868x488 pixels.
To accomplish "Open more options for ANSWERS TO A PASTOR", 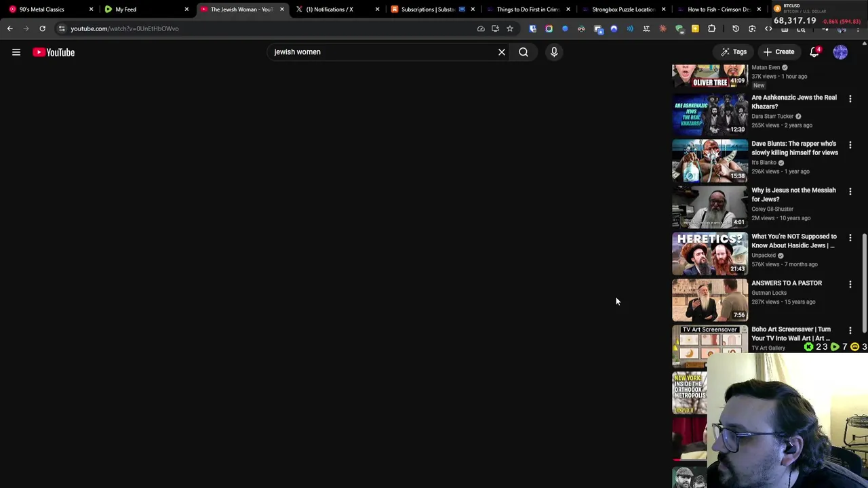I will (850, 285).
